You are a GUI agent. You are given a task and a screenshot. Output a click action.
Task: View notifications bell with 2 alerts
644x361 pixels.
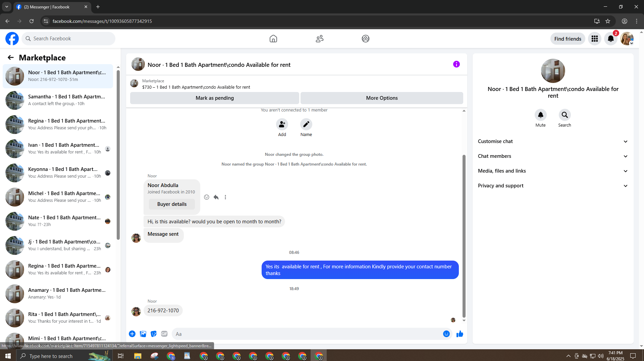pos(611,39)
